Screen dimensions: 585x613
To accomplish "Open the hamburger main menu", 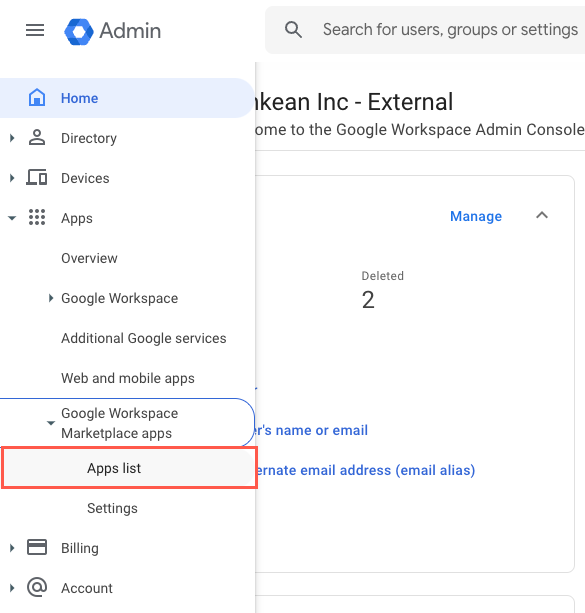I will [x=35, y=30].
